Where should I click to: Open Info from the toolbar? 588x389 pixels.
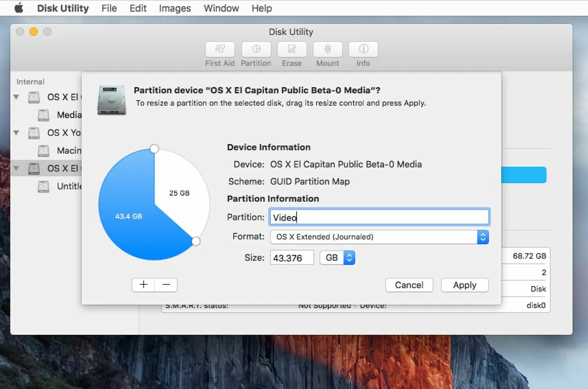[x=363, y=53]
